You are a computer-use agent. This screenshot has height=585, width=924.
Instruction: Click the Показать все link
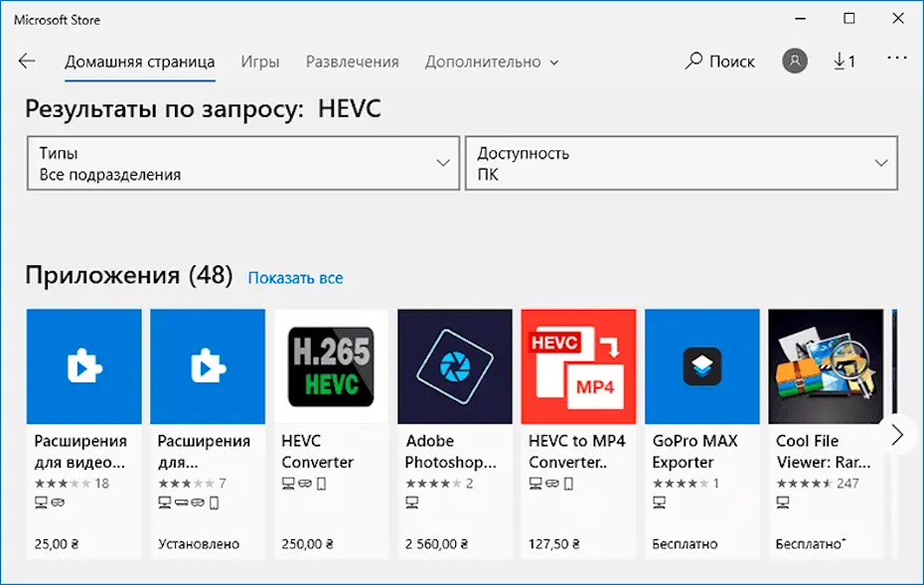pos(295,278)
